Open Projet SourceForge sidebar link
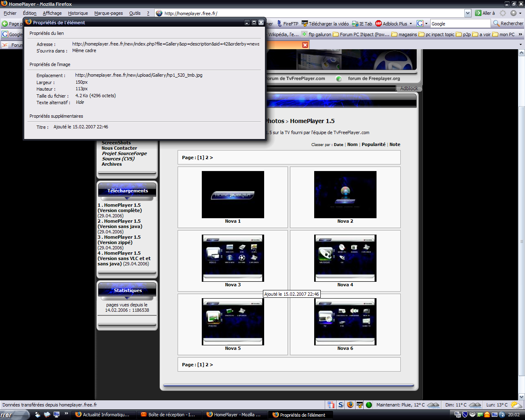Viewport: 525px width, 420px height. tap(124, 153)
